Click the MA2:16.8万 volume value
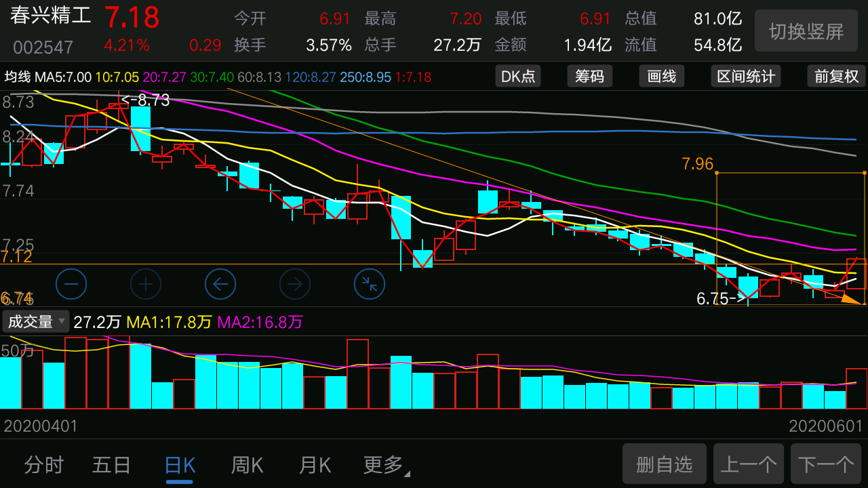The image size is (868, 488). (x=260, y=322)
